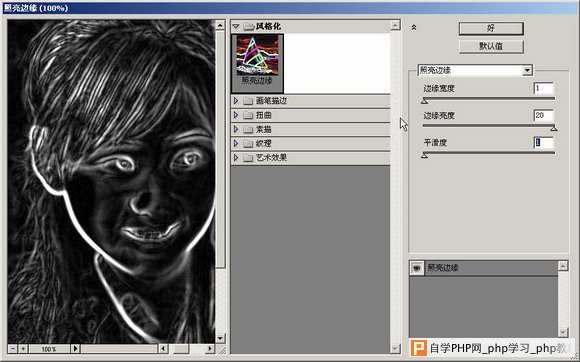Collapse the 风格化 category triangle
Image resolution: width=580 pixels, height=362 pixels.
(236, 26)
